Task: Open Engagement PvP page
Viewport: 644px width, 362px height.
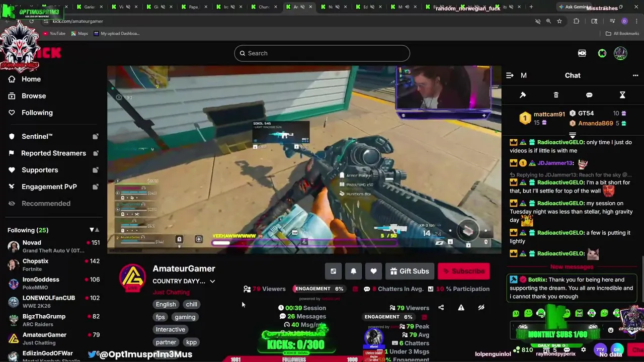Action: click(x=49, y=187)
